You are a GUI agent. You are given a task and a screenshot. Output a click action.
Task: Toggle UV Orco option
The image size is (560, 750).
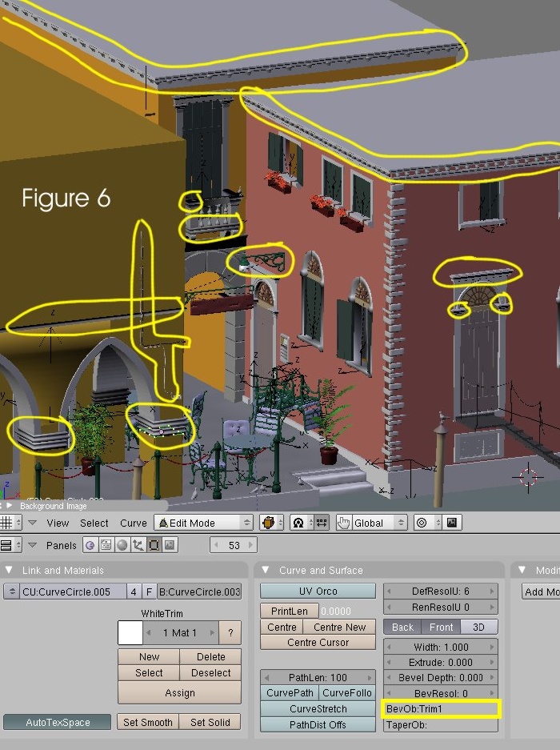(318, 592)
